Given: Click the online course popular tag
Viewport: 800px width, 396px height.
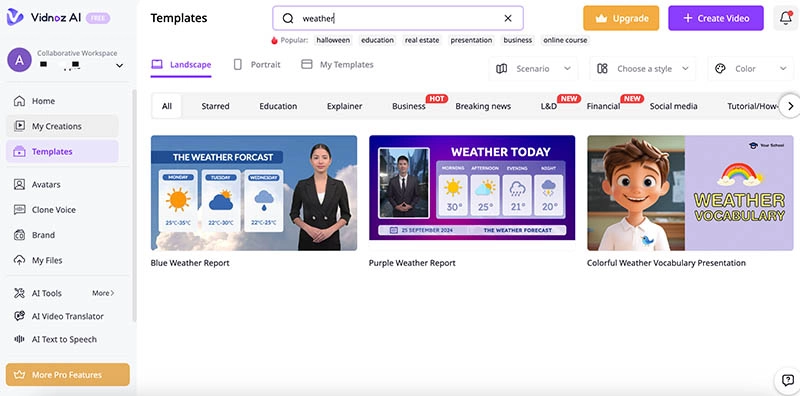Looking at the screenshot, I should [x=565, y=40].
